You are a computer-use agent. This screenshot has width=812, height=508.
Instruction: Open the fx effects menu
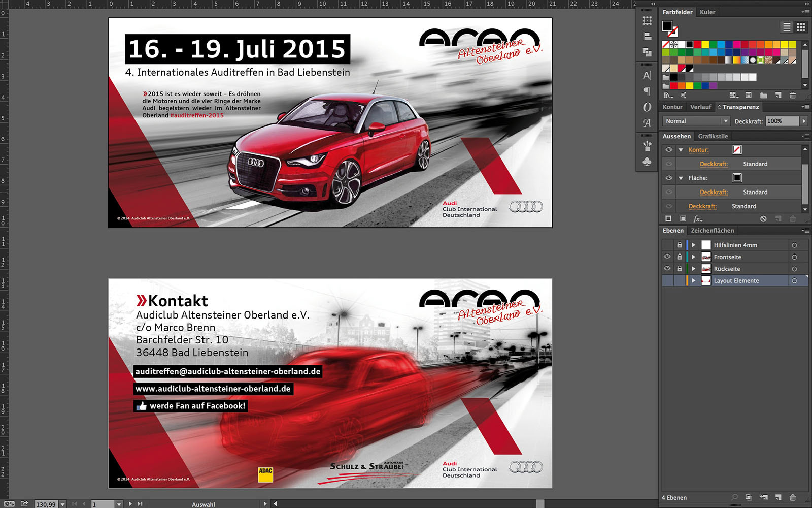pos(698,219)
